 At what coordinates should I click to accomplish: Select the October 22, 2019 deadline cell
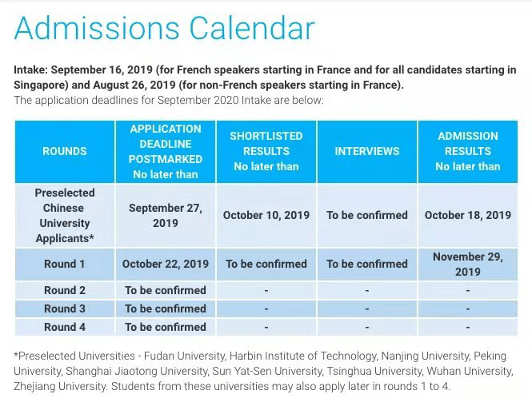pyautogui.click(x=166, y=264)
